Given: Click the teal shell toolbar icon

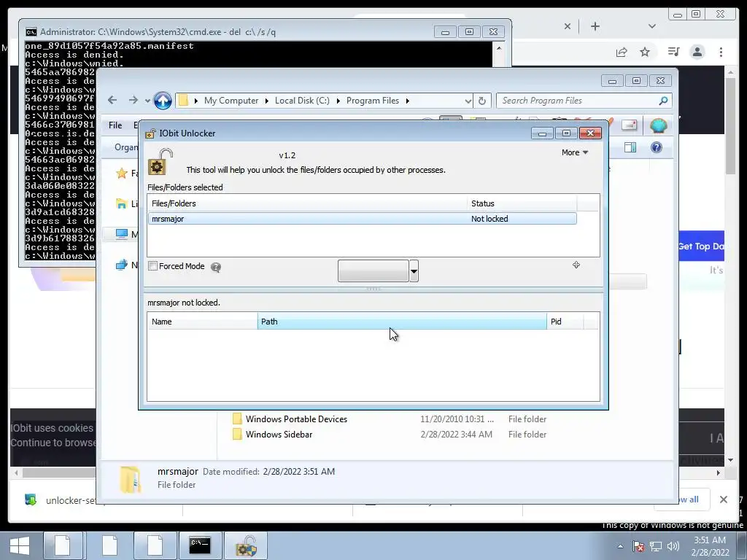Looking at the screenshot, I should coord(659,125).
